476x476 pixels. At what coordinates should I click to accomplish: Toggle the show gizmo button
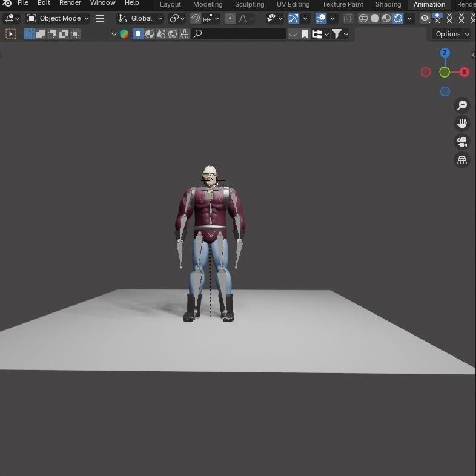pos(294,19)
